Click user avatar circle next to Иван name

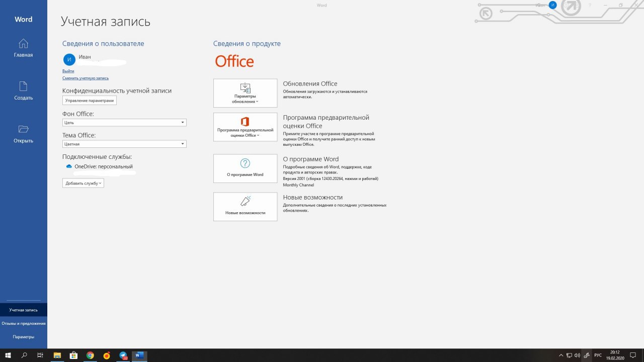pyautogui.click(x=69, y=60)
